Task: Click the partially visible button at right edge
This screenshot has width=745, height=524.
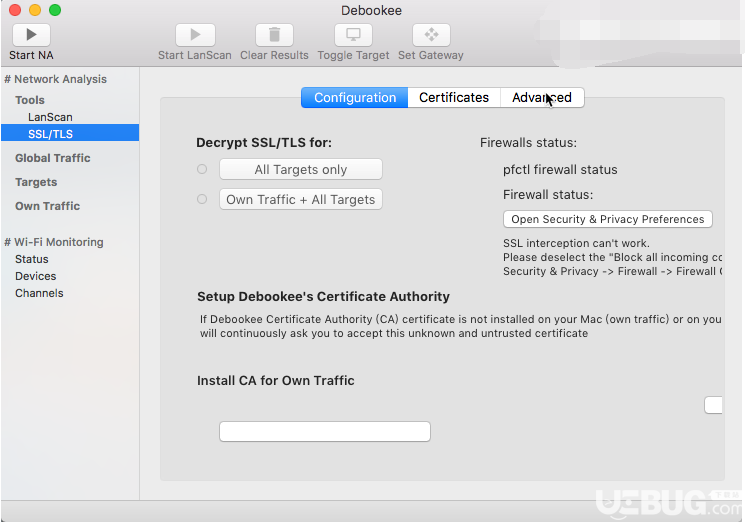Action: click(713, 405)
